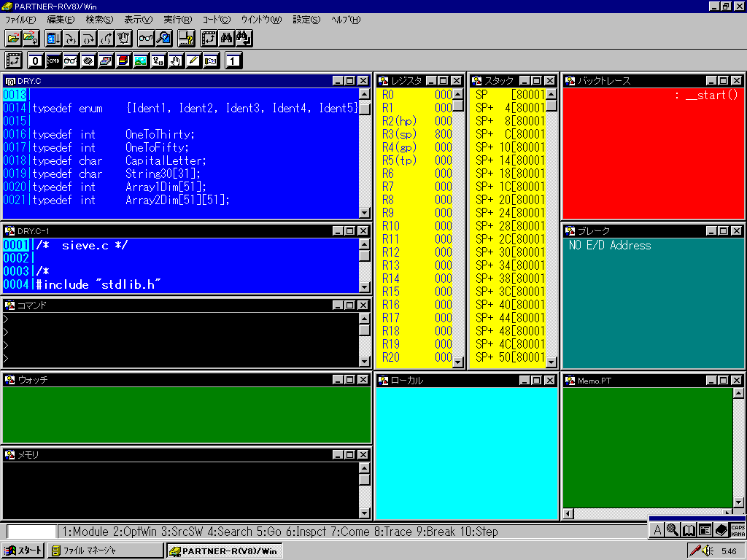747x560 pixels.
Task: Open the 設定(S) menu
Action: tap(306, 20)
